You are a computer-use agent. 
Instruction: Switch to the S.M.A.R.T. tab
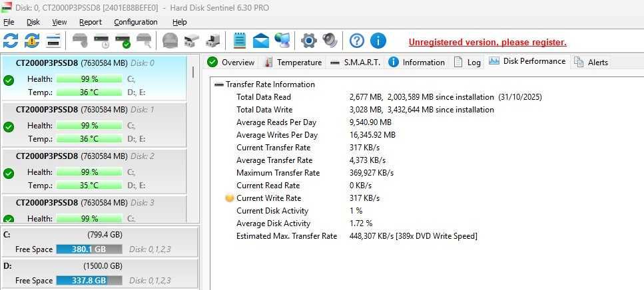[x=356, y=63]
